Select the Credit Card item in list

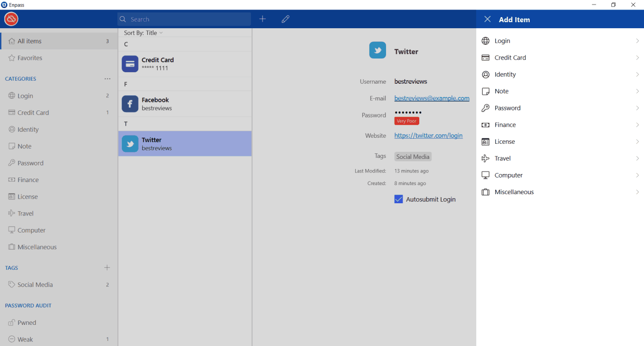[x=184, y=64]
